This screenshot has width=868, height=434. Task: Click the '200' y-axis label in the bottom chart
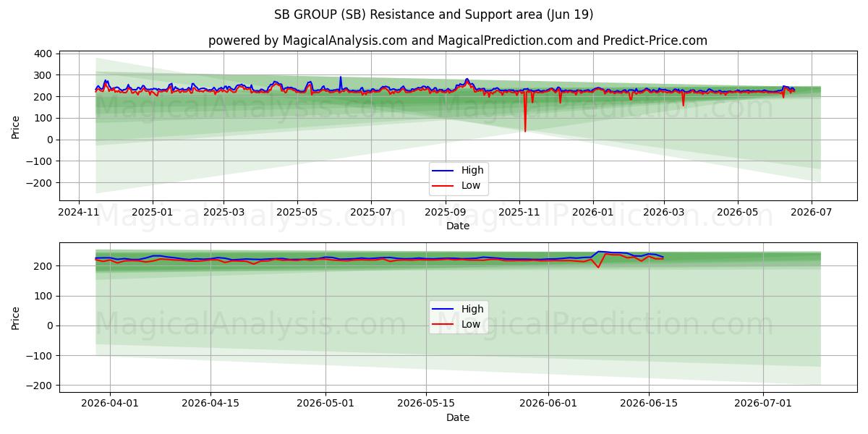[43, 266]
